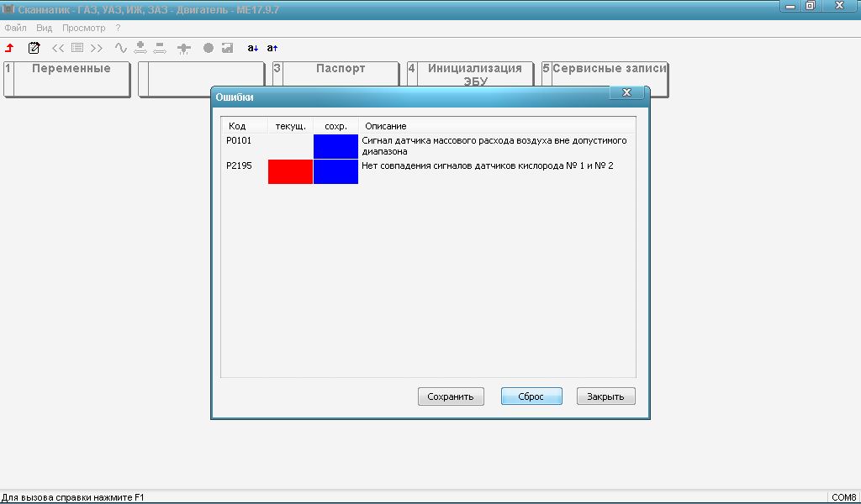
Task: Click the F1 help hint in status bar
Action: click(x=72, y=497)
